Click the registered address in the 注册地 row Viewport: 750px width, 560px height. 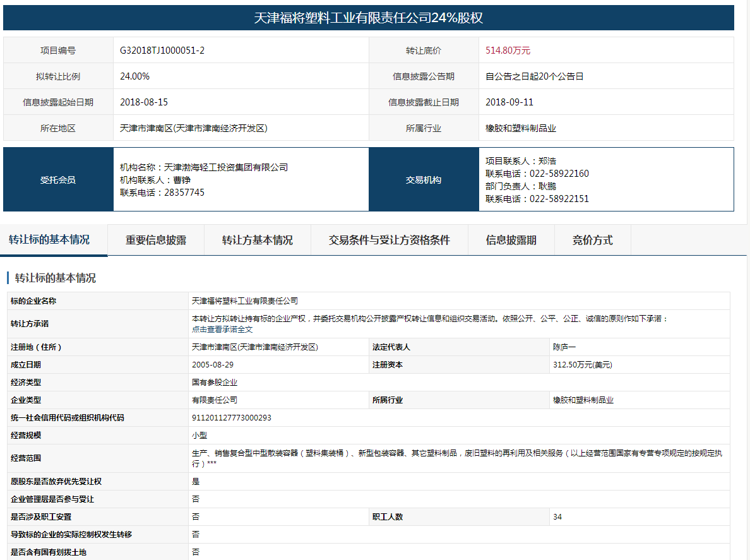pyautogui.click(x=255, y=347)
